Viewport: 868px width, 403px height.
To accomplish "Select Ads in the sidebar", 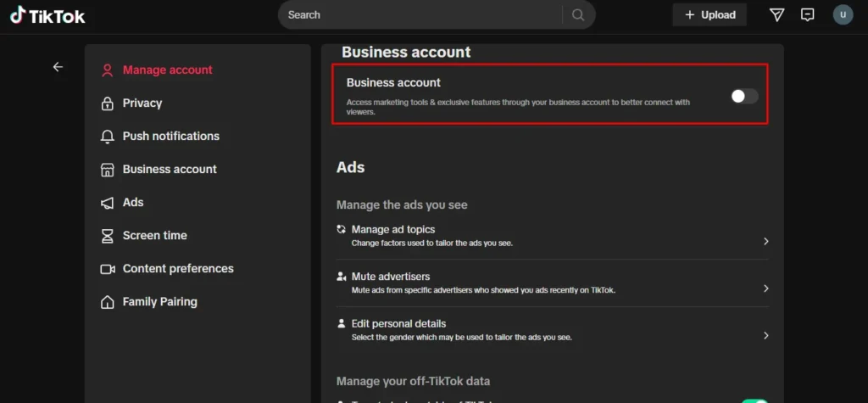I will pyautogui.click(x=133, y=203).
